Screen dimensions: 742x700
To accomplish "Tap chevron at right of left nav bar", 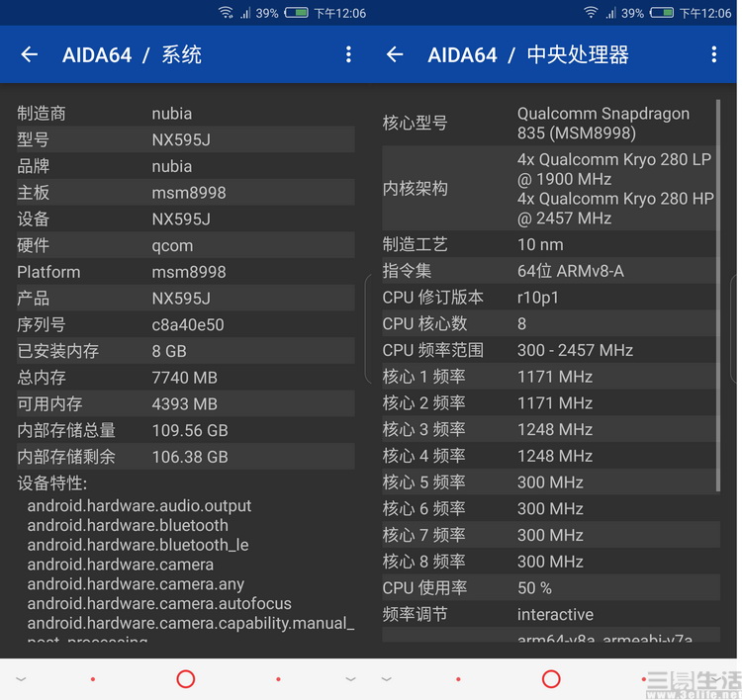I will click(x=350, y=679).
